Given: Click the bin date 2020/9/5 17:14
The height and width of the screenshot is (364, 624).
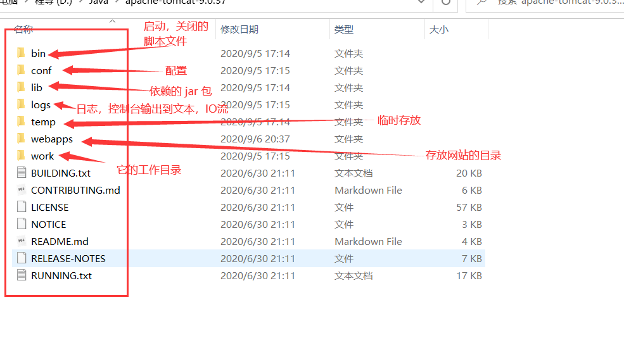Looking at the screenshot, I should (255, 53).
